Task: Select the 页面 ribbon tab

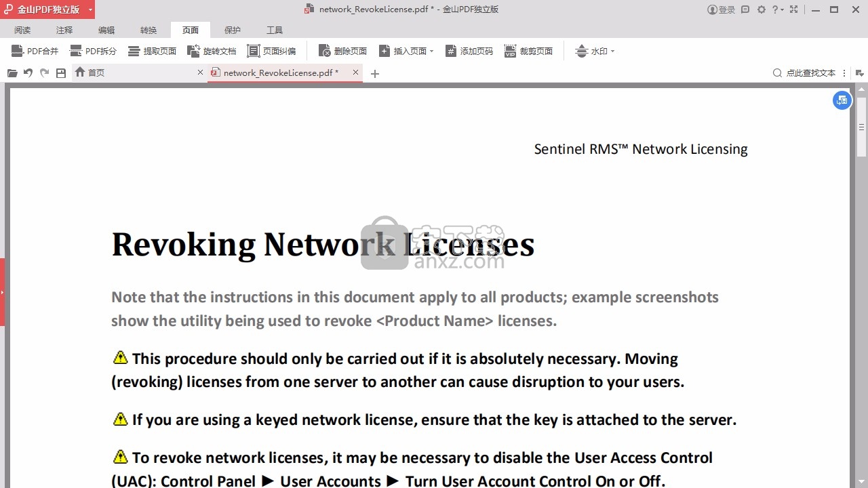Action: tap(191, 30)
